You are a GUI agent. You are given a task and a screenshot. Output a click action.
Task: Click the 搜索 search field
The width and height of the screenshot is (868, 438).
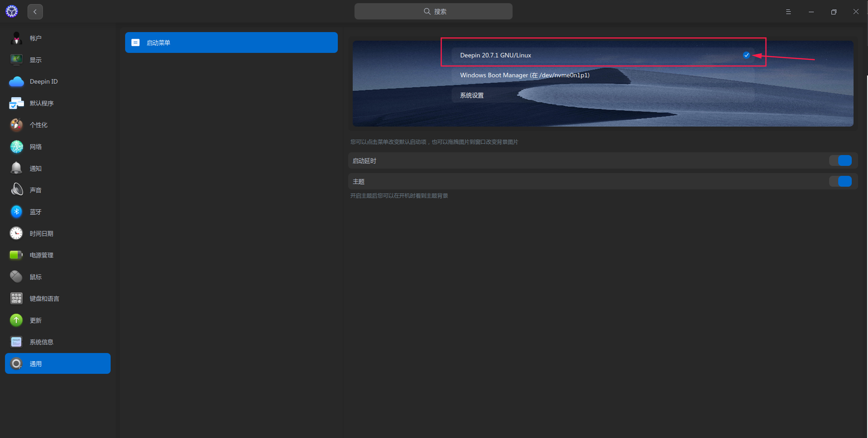coord(433,11)
